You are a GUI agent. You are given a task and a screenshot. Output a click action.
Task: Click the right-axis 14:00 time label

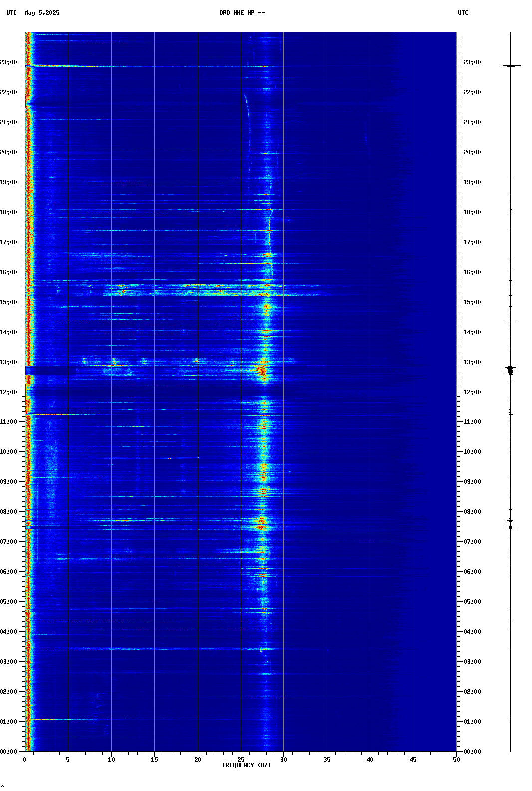[x=472, y=332]
